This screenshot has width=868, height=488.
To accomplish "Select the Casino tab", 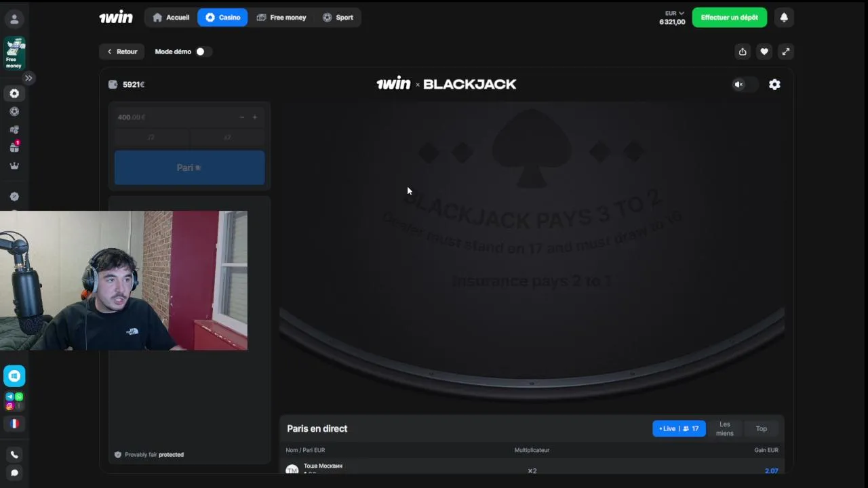I will coord(222,18).
